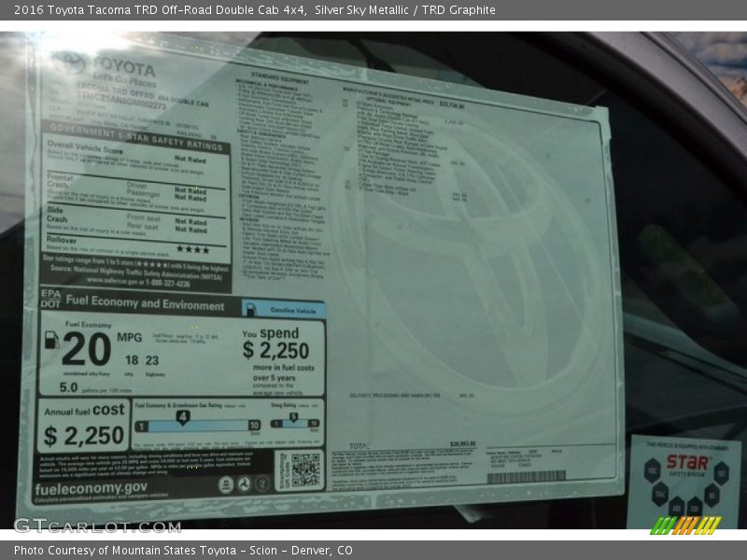Click the gas pump icon in the Gasoline Vehicle tab
747x560 pixels.
click(x=251, y=309)
